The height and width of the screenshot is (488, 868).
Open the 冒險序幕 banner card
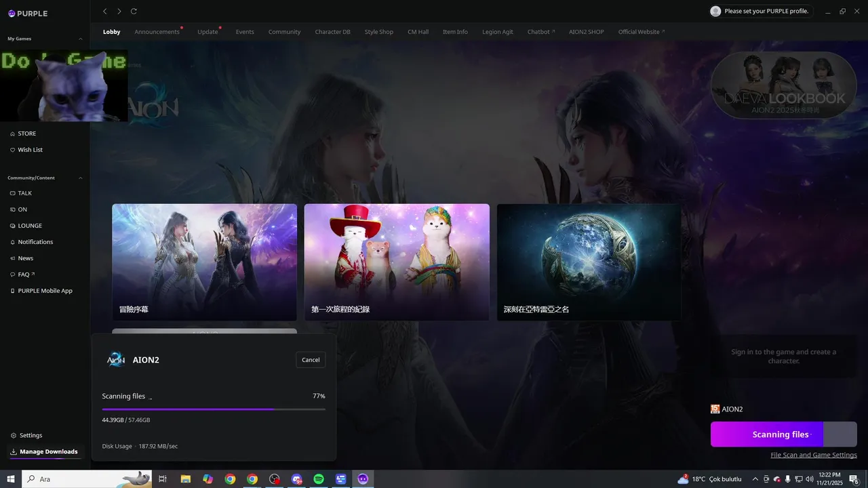(x=204, y=262)
